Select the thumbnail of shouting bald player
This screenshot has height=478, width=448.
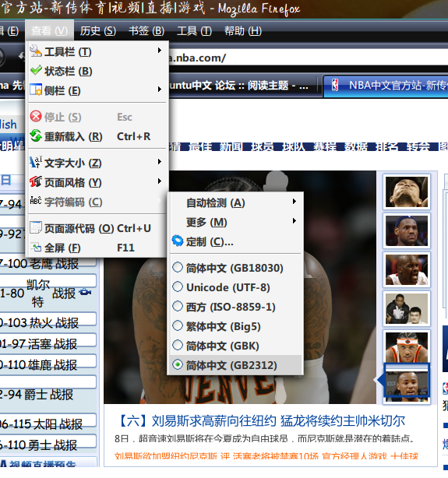407,270
